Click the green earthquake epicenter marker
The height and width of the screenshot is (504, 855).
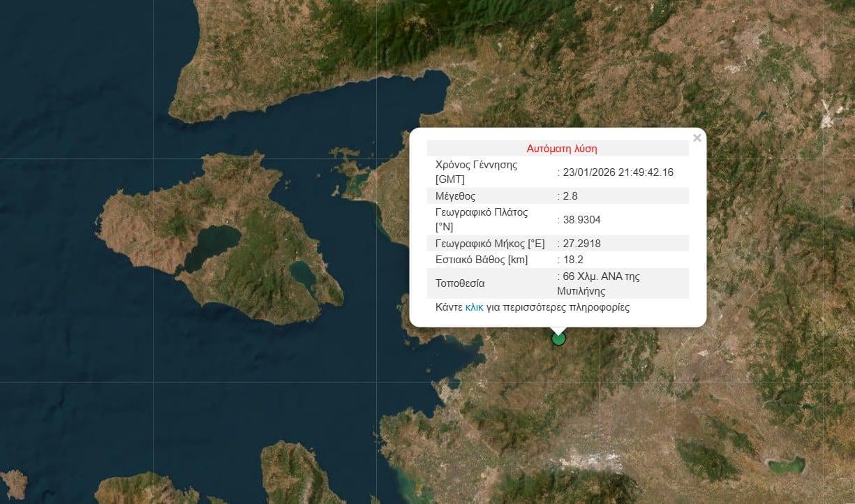(x=558, y=338)
